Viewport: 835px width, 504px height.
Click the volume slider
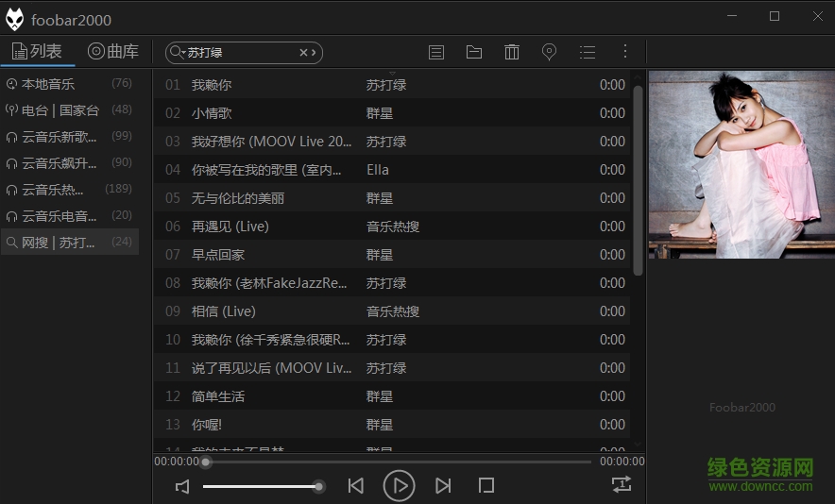(x=264, y=486)
